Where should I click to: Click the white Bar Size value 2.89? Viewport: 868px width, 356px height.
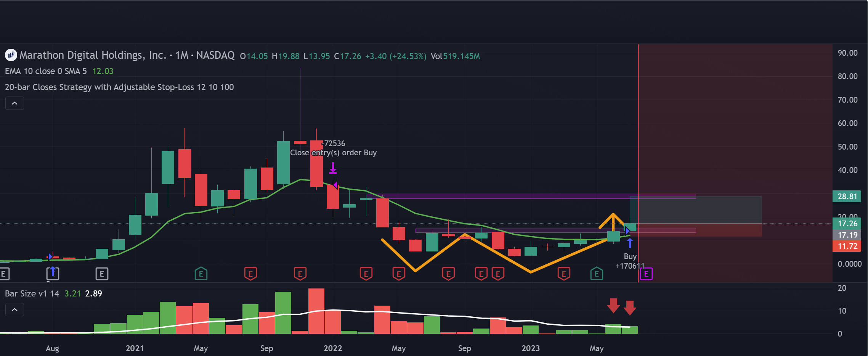pyautogui.click(x=93, y=293)
